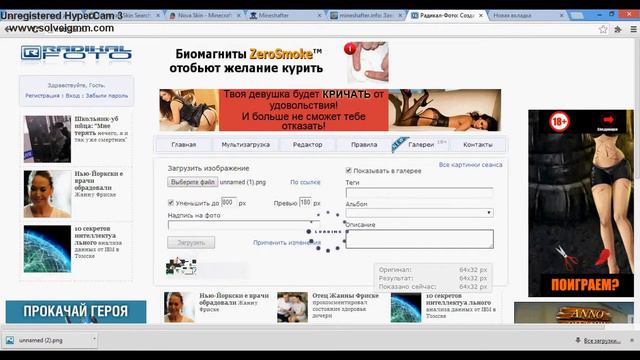Click the Выберите файл button
The width and height of the screenshot is (640, 360).
click(x=193, y=182)
